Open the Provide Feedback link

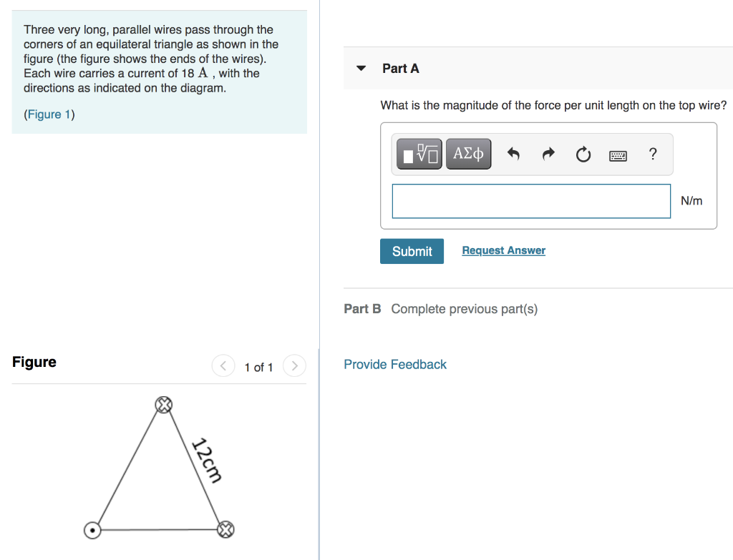(395, 364)
